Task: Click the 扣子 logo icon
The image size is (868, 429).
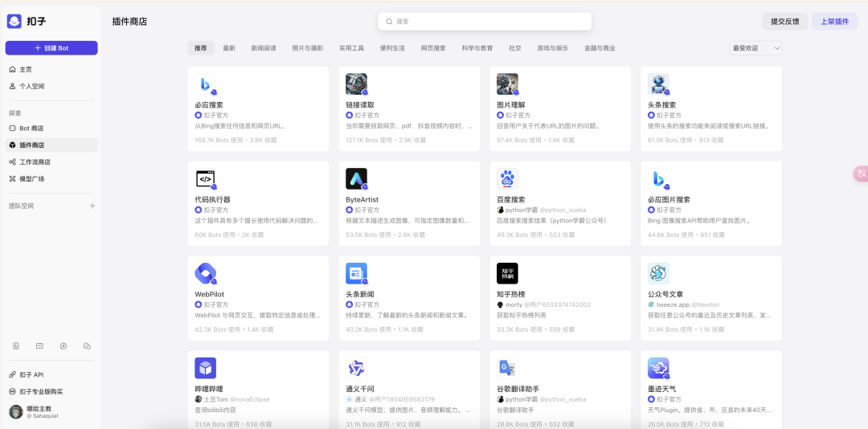Action: point(14,21)
